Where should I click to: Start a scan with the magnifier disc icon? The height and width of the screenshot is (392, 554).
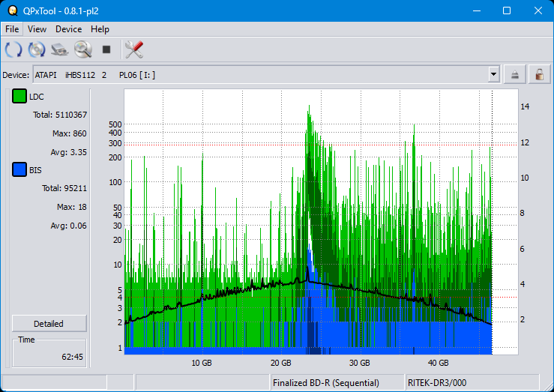click(83, 50)
